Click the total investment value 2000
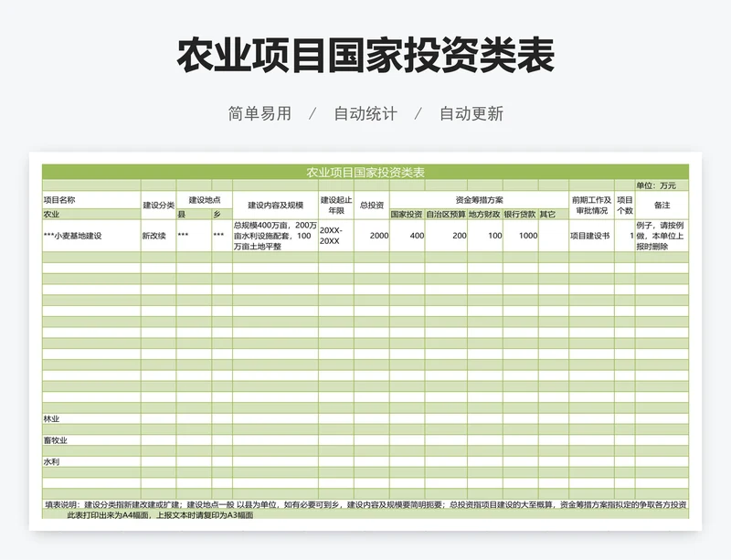The width and height of the screenshot is (731, 560). pos(372,236)
